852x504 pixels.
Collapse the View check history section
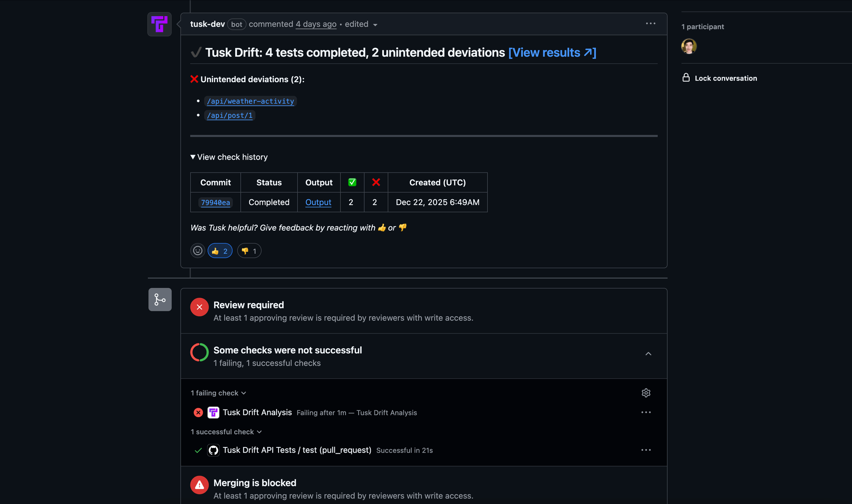(x=229, y=157)
